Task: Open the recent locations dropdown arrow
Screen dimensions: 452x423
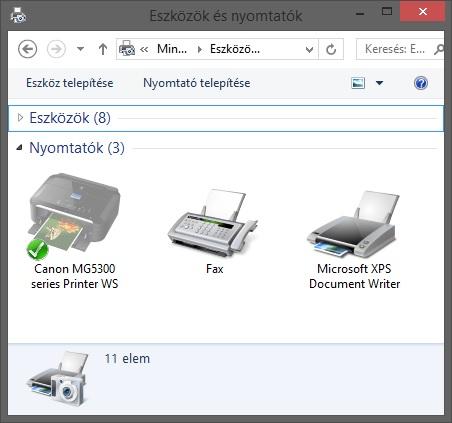Action: [x=80, y=49]
